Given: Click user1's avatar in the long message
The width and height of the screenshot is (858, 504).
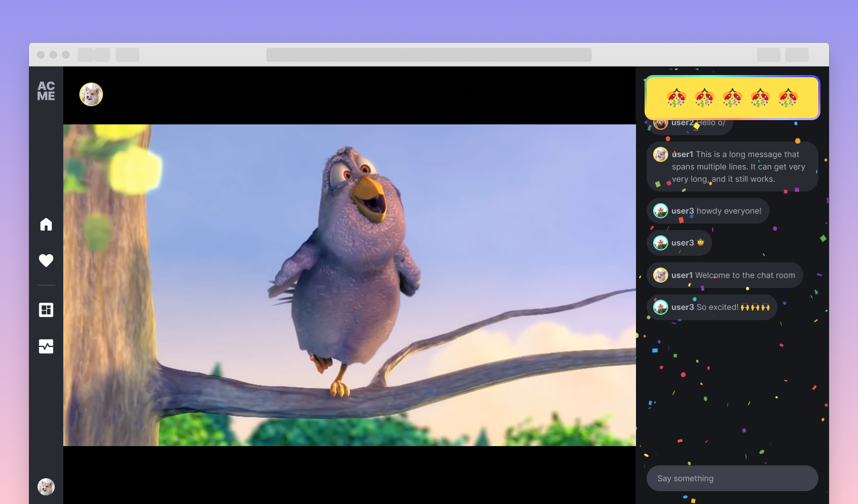Looking at the screenshot, I should pos(661,154).
